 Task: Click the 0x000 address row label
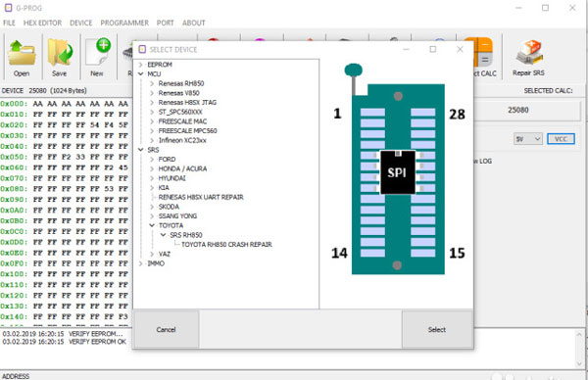[x=14, y=104]
